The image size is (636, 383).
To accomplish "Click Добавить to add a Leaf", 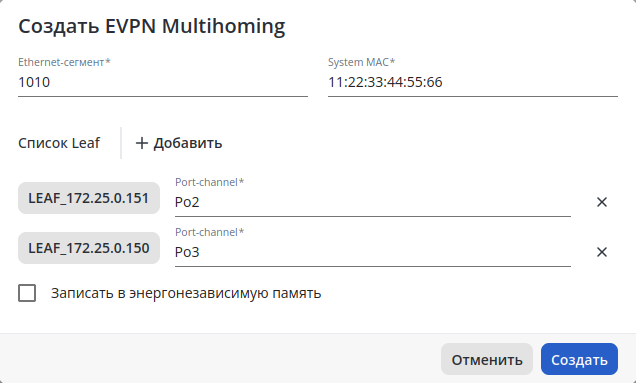I will 179,143.
